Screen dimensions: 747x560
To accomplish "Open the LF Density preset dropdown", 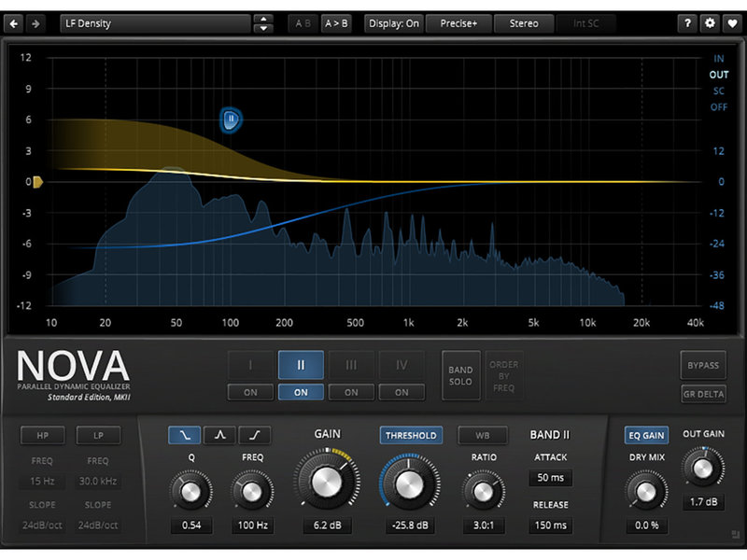I will pyautogui.click(x=154, y=23).
